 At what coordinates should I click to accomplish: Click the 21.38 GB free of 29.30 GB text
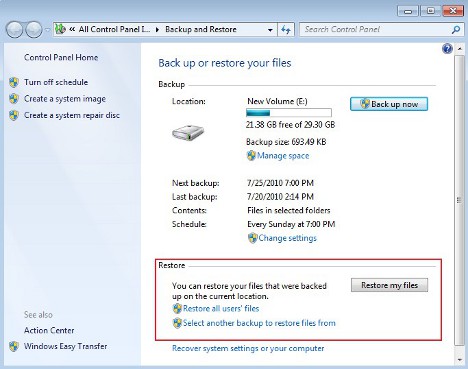[x=290, y=125]
